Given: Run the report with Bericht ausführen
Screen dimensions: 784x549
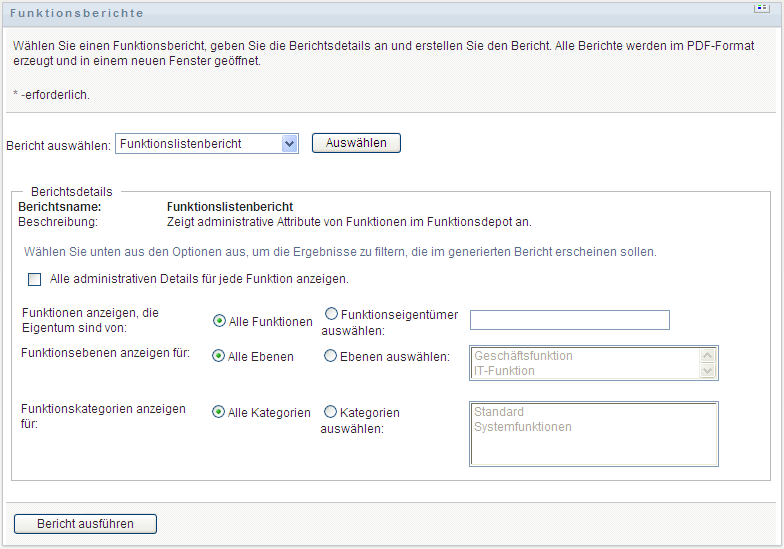Looking at the screenshot, I should (86, 524).
